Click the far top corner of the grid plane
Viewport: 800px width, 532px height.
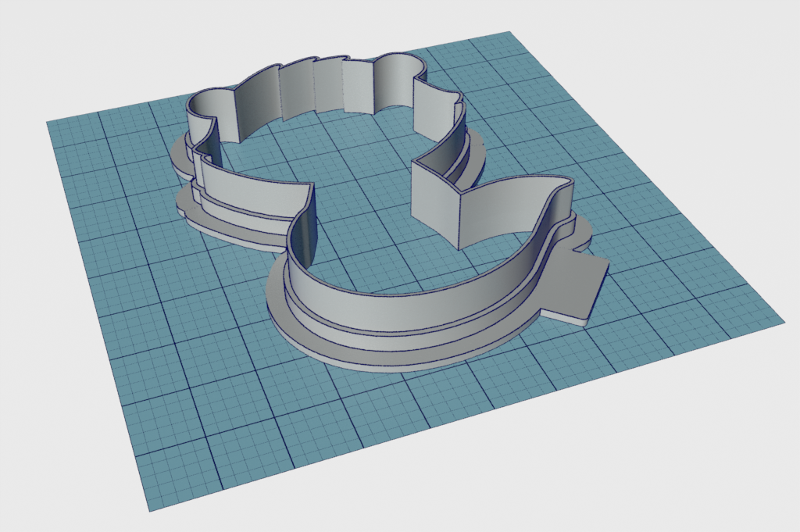click(509, 33)
